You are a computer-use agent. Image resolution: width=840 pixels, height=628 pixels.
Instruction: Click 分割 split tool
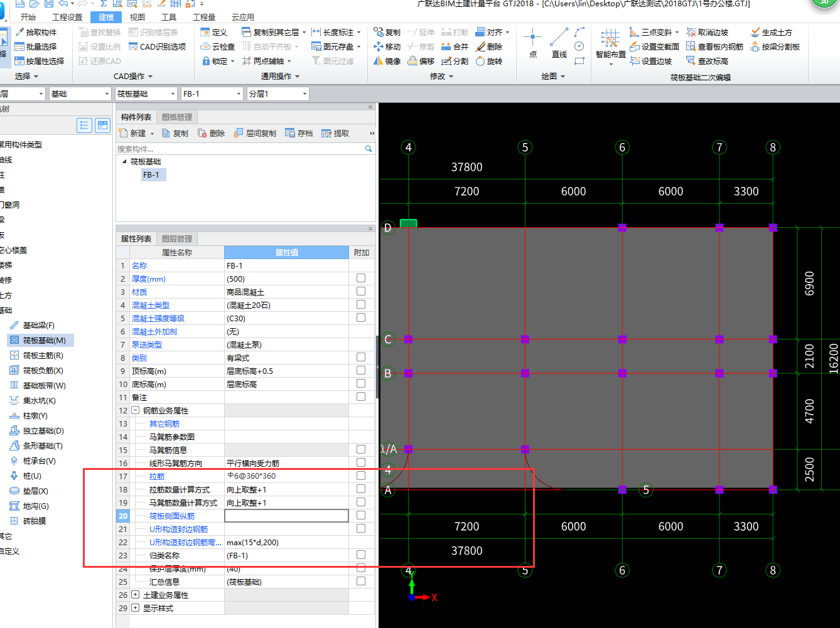pyautogui.click(x=455, y=61)
